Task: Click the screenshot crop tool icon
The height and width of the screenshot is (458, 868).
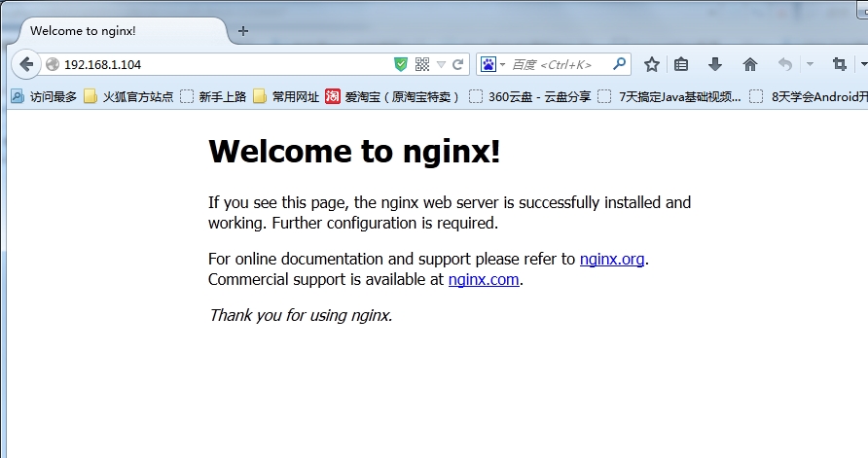Action: pos(840,65)
